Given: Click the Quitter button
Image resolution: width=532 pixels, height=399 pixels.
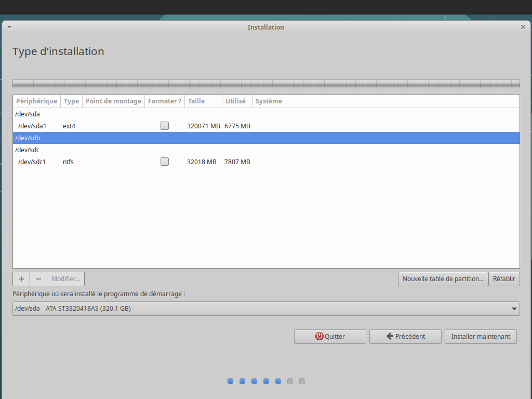Looking at the screenshot, I should [x=330, y=337].
